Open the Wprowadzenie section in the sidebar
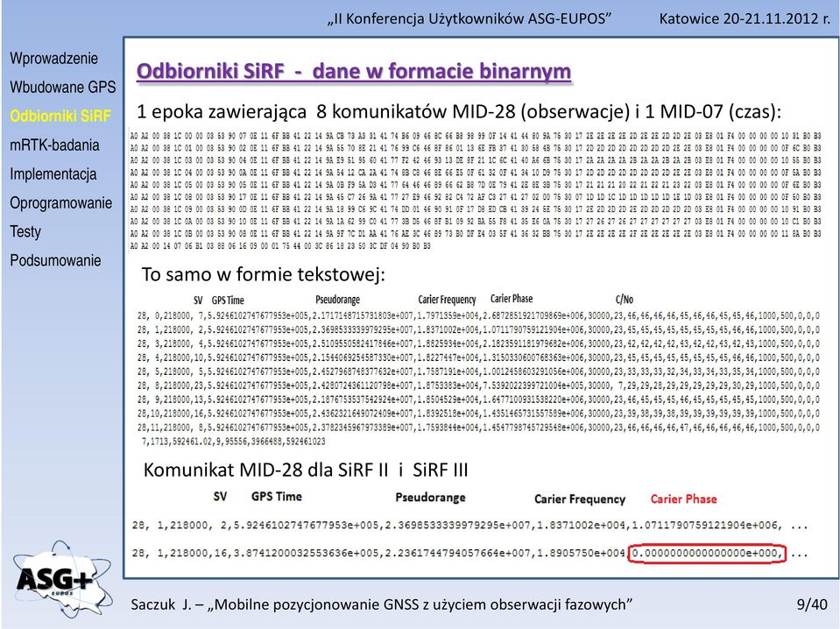840x629 pixels. pos(53,58)
